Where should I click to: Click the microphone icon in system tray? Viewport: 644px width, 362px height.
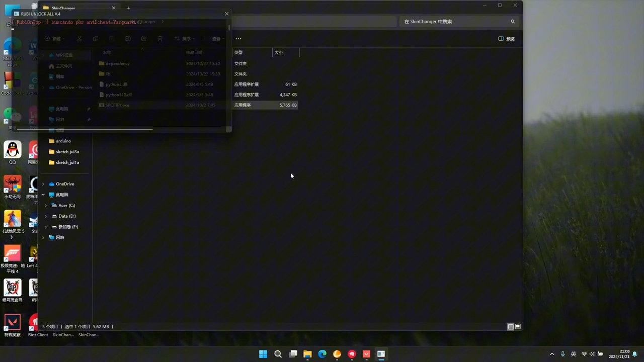[x=562, y=354]
